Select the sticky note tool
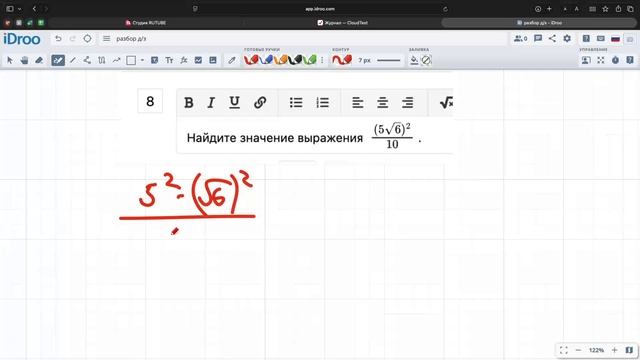 click(x=154, y=60)
